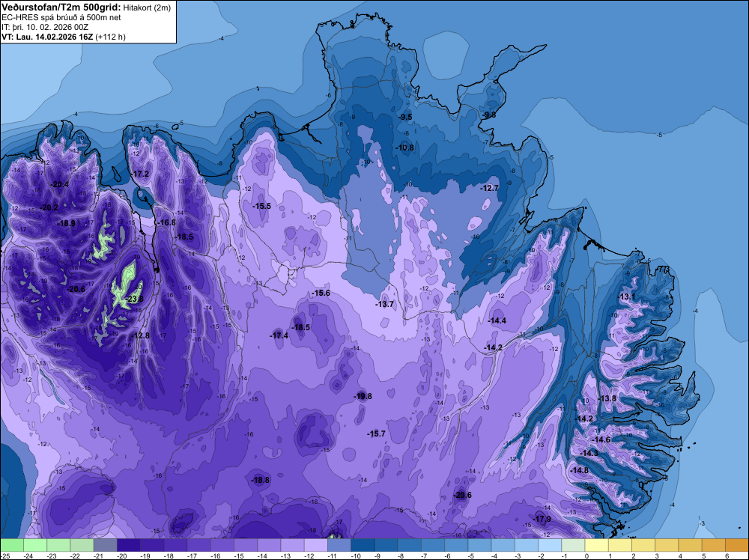Click the legend swatch above label -25
The image size is (749, 560).
pyautogui.click(x=12, y=545)
